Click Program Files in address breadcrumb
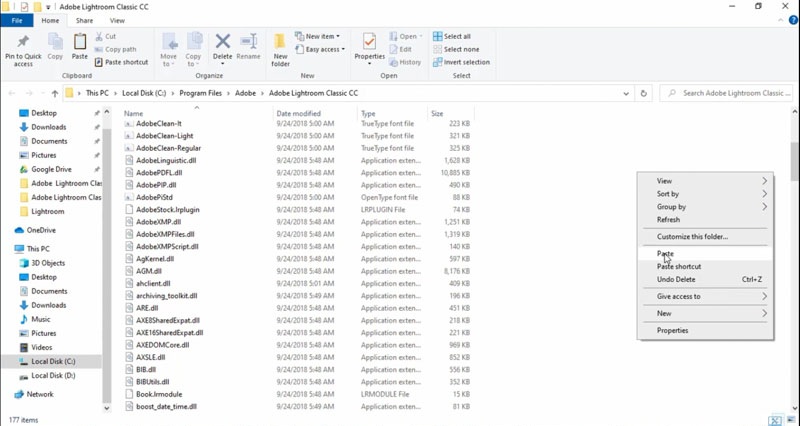This screenshot has width=800, height=426. 201,93
